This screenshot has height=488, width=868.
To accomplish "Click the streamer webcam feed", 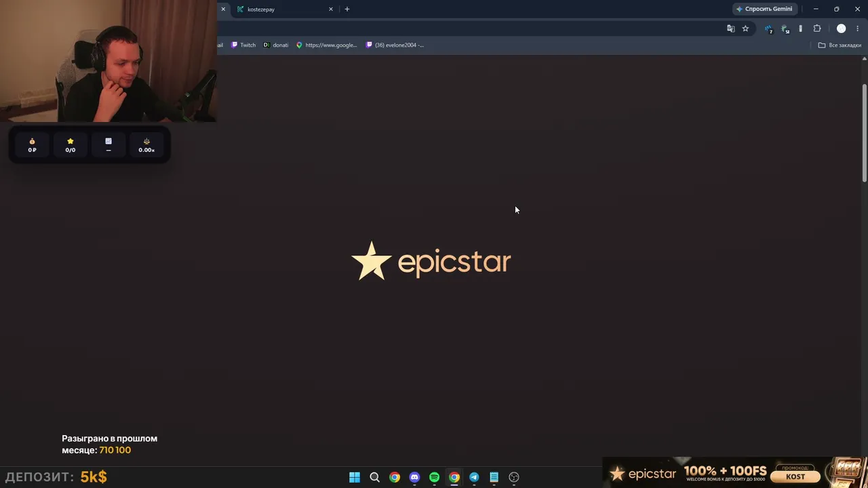I will 108,61.
